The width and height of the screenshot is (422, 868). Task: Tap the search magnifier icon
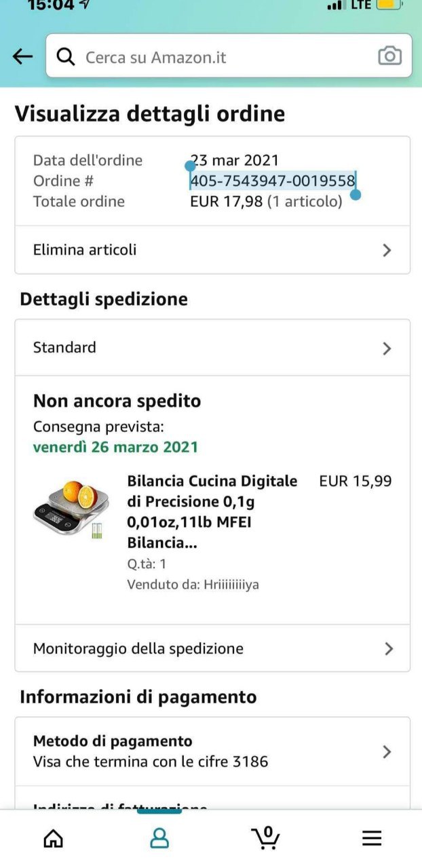pyautogui.click(x=66, y=56)
